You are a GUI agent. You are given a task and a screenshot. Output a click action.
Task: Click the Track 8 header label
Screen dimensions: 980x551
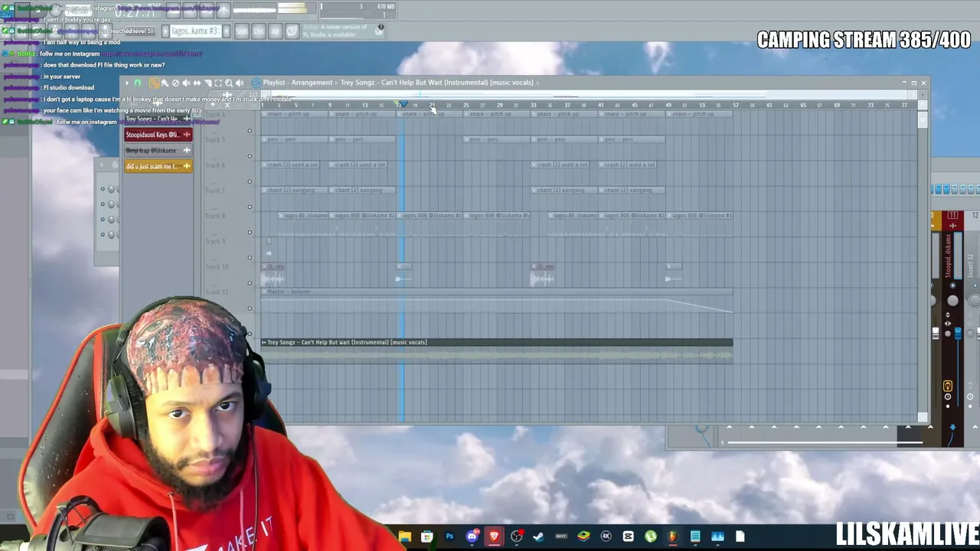point(215,216)
